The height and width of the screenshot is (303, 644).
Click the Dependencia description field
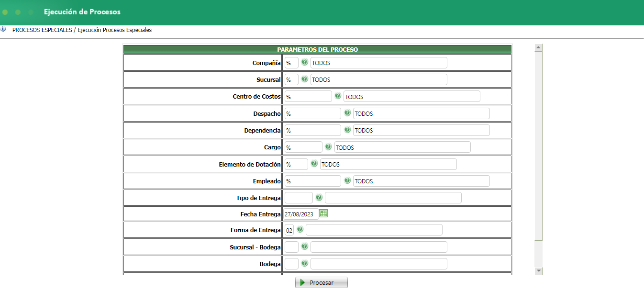click(422, 130)
